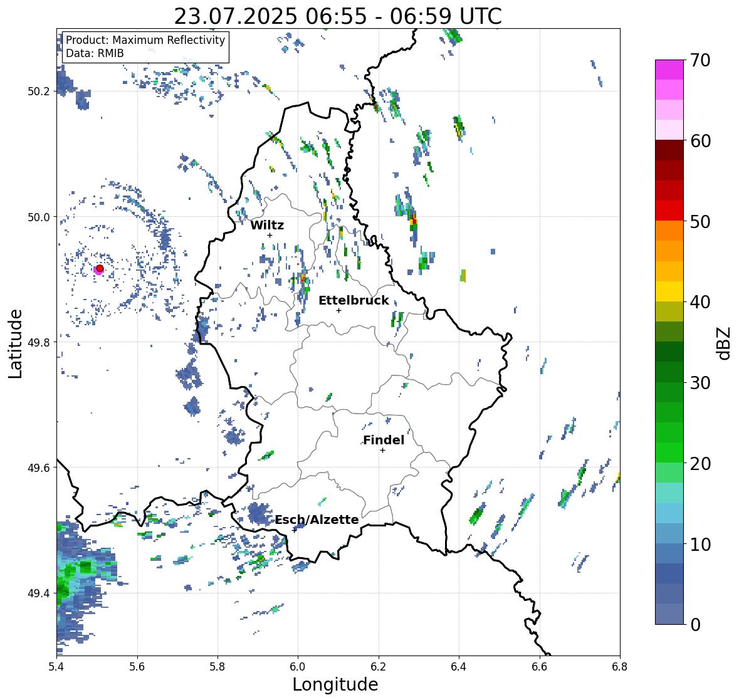Click the 'Data: RMIB' legend text

click(x=95, y=53)
